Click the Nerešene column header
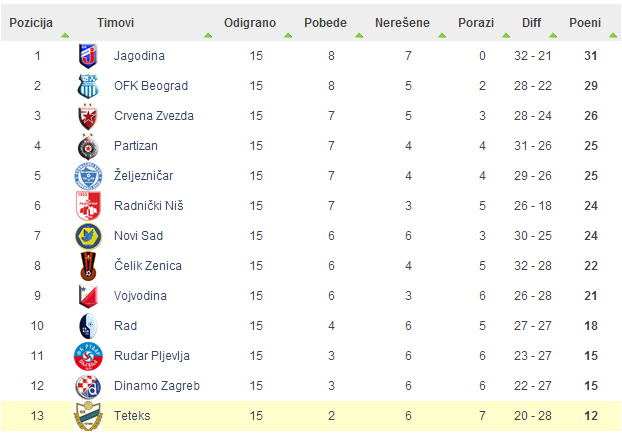This screenshot has height=436, width=622. (x=402, y=23)
